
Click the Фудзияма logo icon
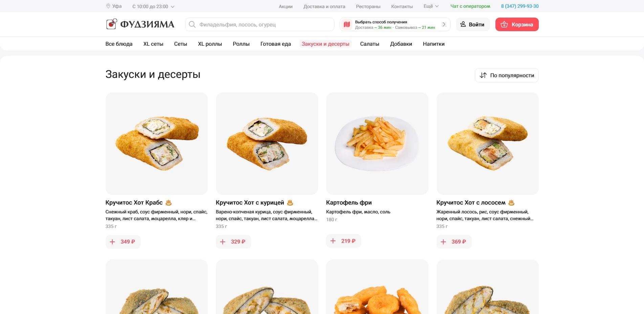click(x=111, y=24)
